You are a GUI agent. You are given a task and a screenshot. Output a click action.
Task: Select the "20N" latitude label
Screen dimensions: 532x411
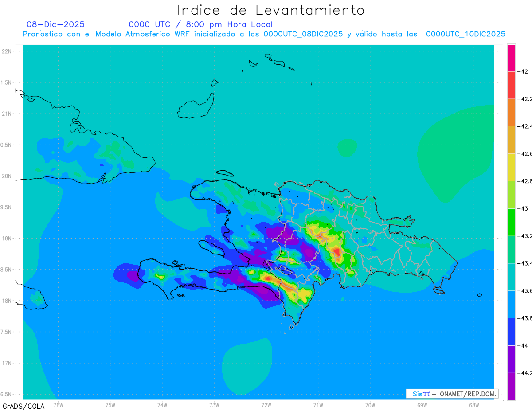click(x=8, y=176)
